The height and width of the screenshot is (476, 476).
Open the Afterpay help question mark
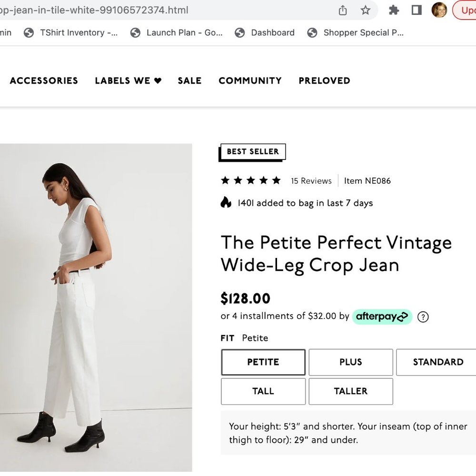[423, 317]
